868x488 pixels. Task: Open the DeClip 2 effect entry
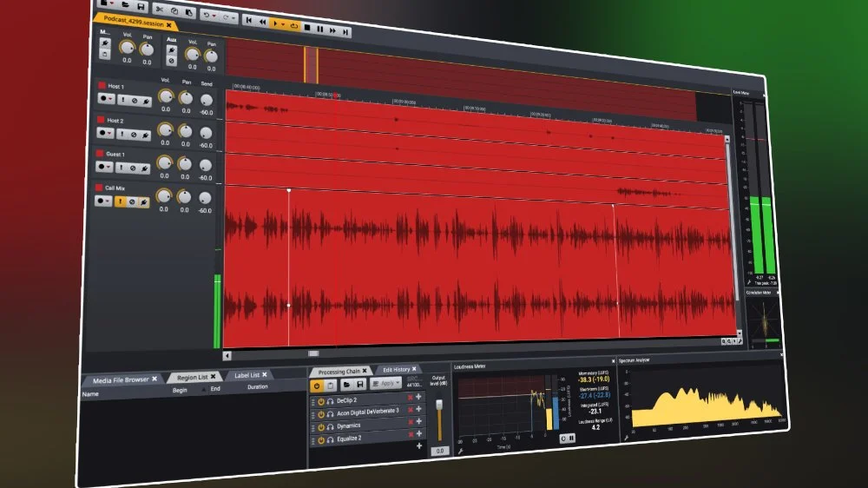pos(346,400)
